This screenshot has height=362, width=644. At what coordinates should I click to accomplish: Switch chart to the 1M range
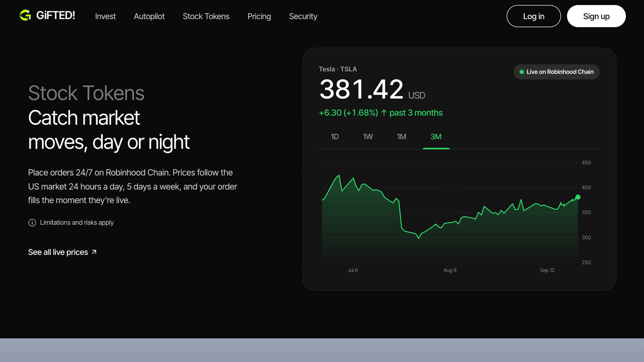click(x=401, y=137)
